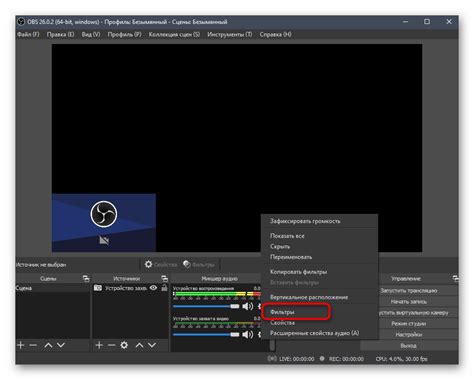Open the Файл (F) menu

(x=28, y=34)
